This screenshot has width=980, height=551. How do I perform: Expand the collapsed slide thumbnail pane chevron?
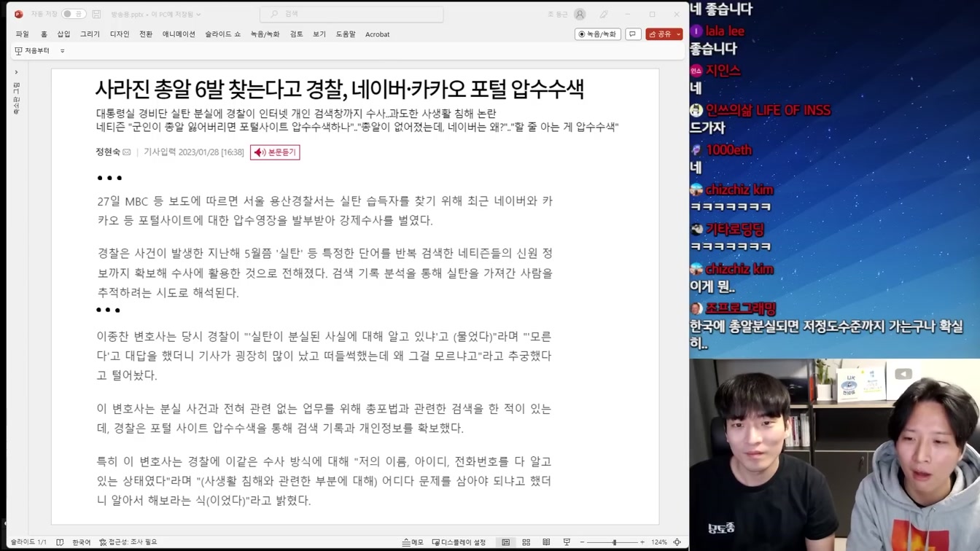[16, 72]
